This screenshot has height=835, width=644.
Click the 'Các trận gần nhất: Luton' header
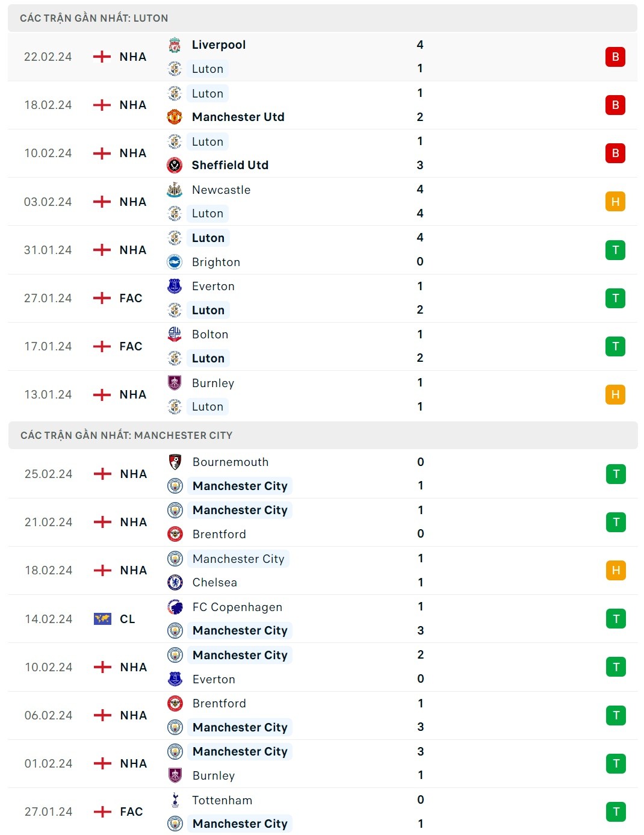94,18
